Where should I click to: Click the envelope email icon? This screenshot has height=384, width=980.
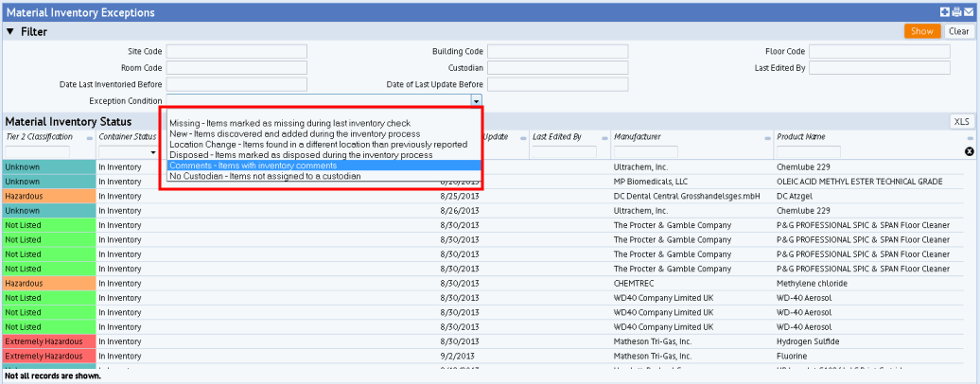pyautogui.click(x=967, y=12)
